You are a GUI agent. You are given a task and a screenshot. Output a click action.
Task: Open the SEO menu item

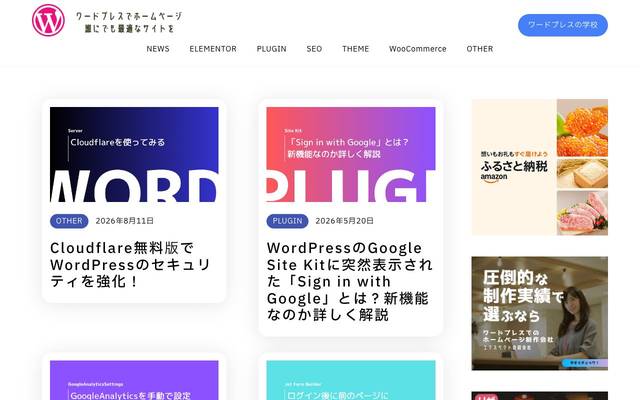(314, 49)
